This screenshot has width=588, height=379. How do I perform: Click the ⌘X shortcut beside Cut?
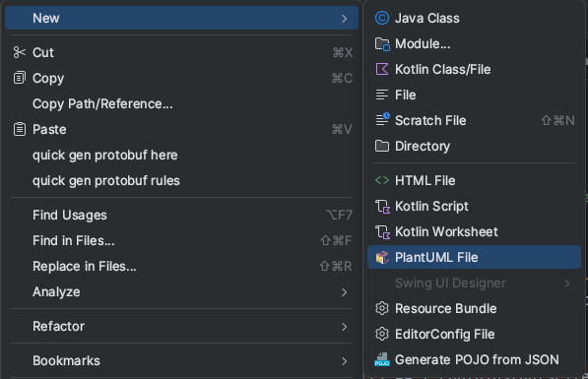click(x=343, y=52)
